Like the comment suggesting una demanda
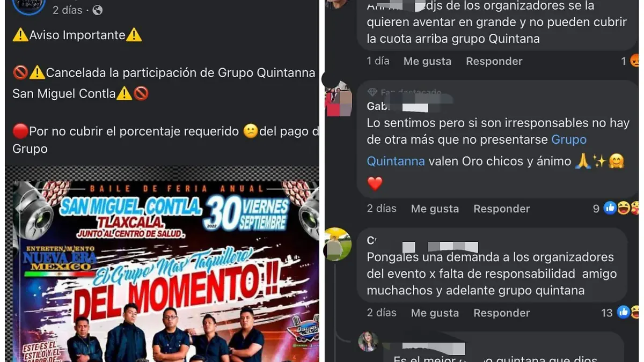The width and height of the screenshot is (644, 362). (x=435, y=313)
